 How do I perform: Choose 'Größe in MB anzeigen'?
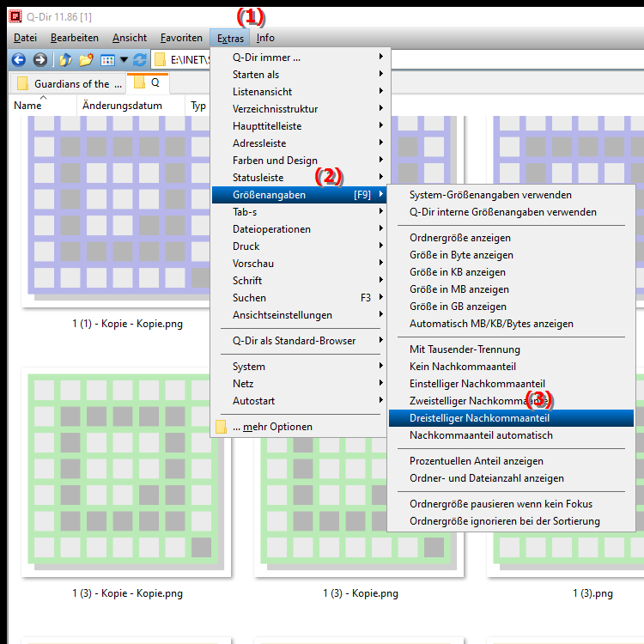point(459,289)
